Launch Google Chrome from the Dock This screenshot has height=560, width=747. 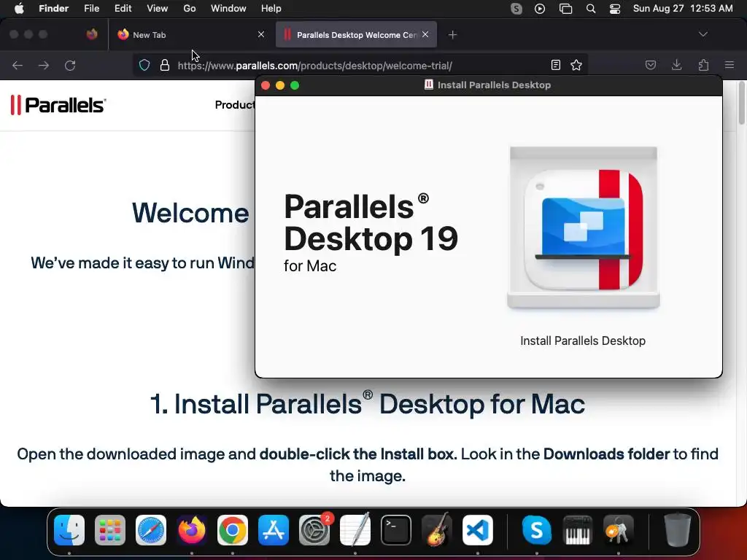pyautogui.click(x=233, y=530)
